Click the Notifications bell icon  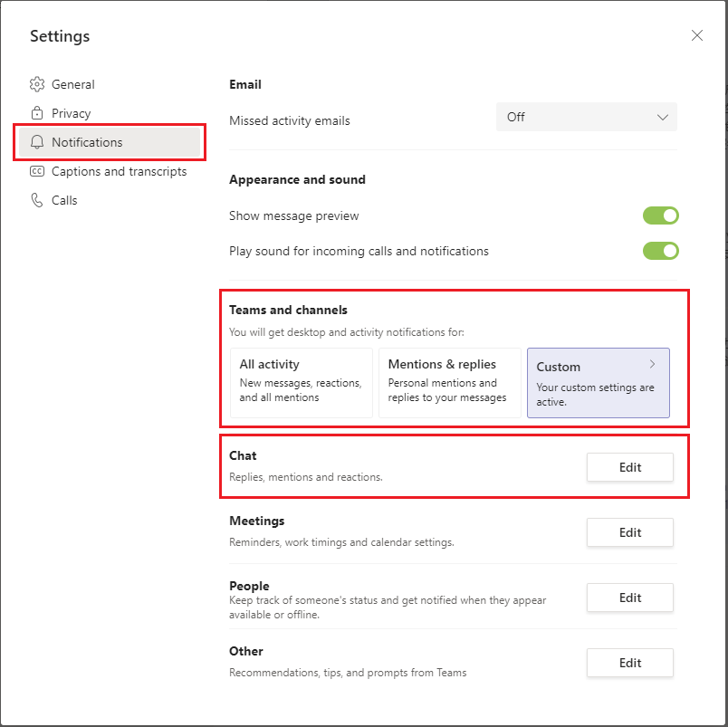pos(37,142)
